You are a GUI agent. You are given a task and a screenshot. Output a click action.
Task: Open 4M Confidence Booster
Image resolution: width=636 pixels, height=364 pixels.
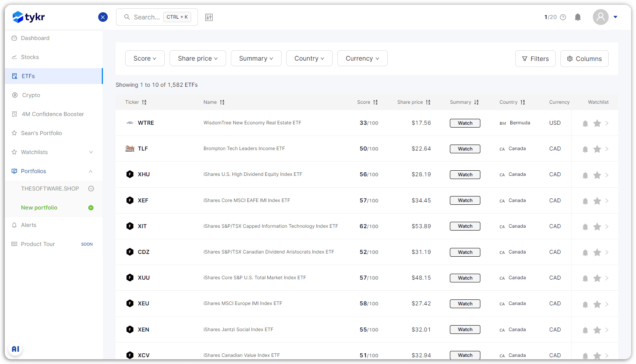click(x=53, y=114)
